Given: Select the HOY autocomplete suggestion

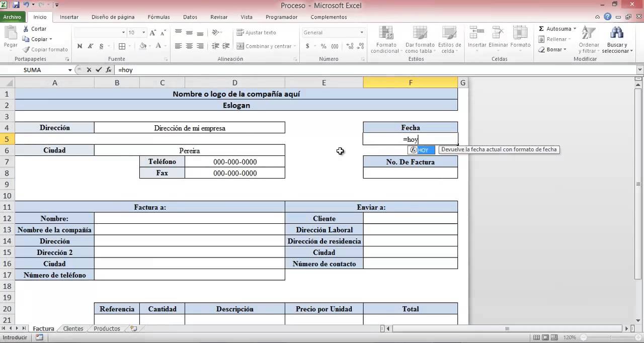Looking at the screenshot, I should tap(422, 150).
